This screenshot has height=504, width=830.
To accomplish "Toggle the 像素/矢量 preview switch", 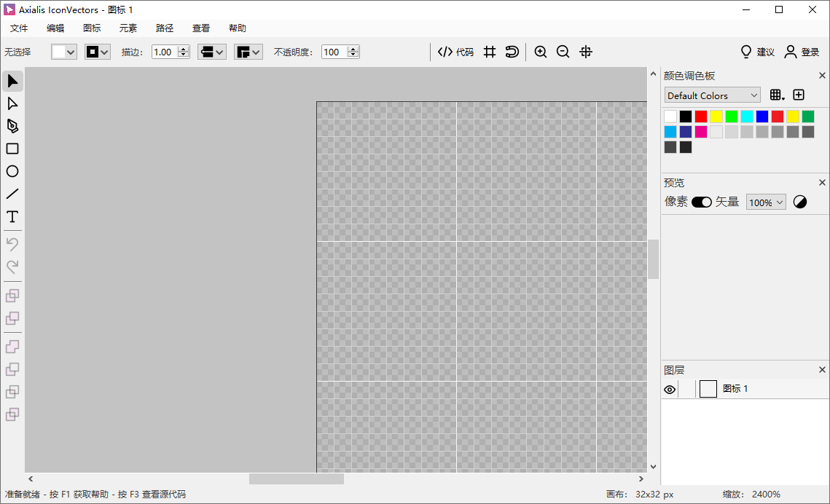I will point(702,202).
